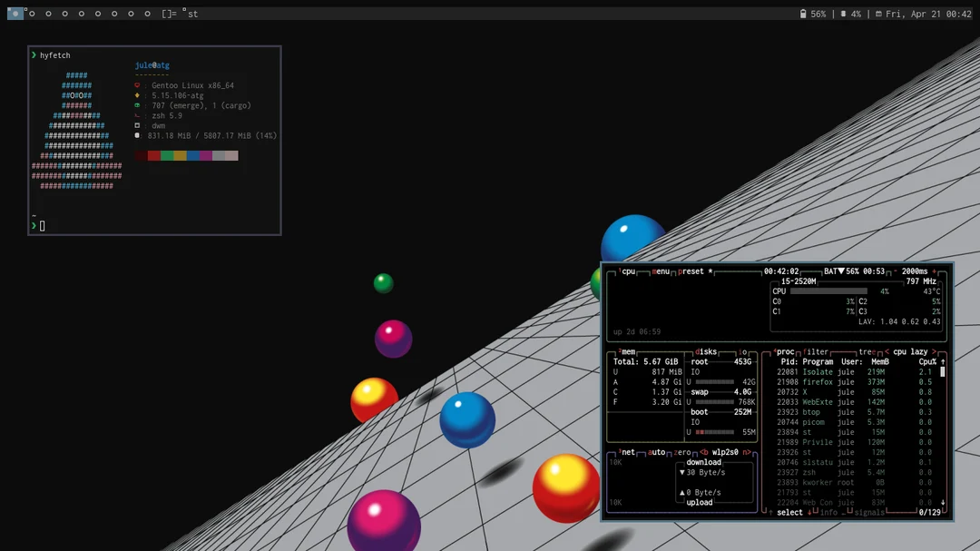The height and width of the screenshot is (551, 980).
Task: Click < to change the process sort column back
Action: [887, 351]
